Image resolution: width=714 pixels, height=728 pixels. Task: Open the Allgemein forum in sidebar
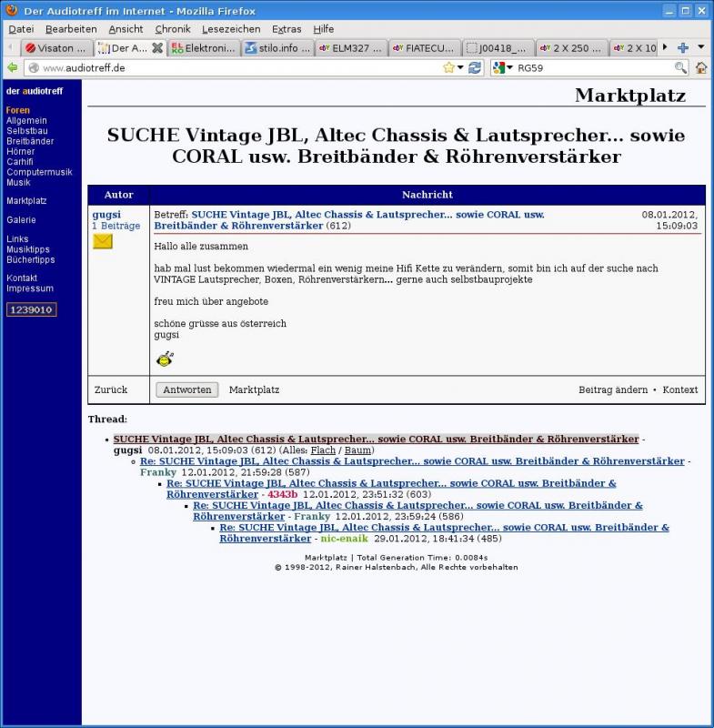26,121
